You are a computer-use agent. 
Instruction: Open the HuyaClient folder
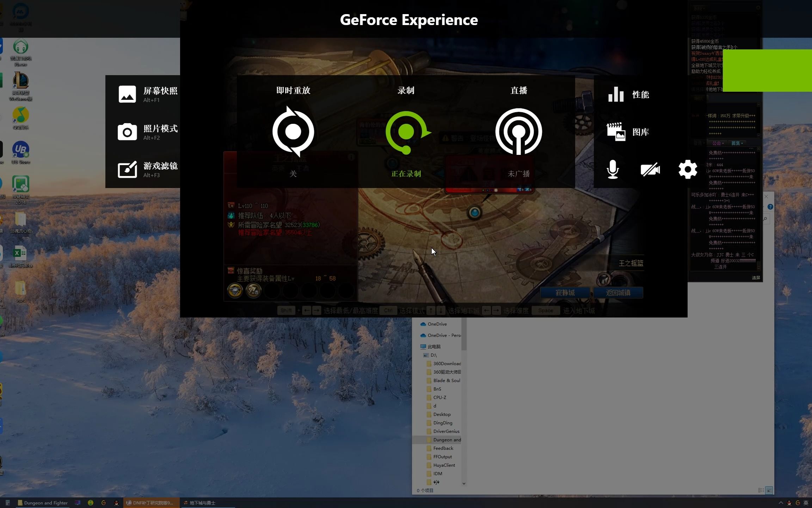pyautogui.click(x=441, y=465)
